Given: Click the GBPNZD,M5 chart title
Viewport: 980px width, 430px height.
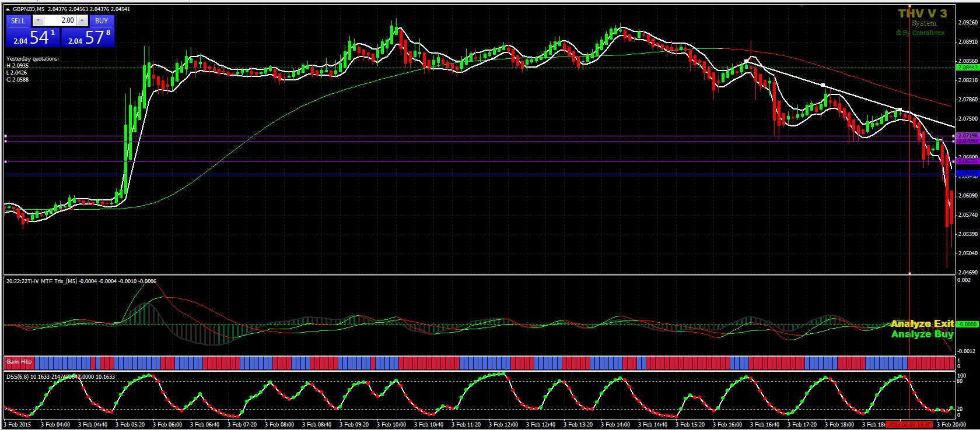Looking at the screenshot, I should click(28, 9).
